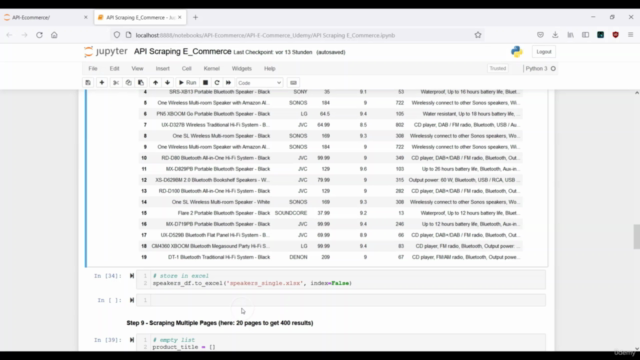Click the speakers_df.to_excel code line
This screenshot has width=640, height=360.
[252, 283]
